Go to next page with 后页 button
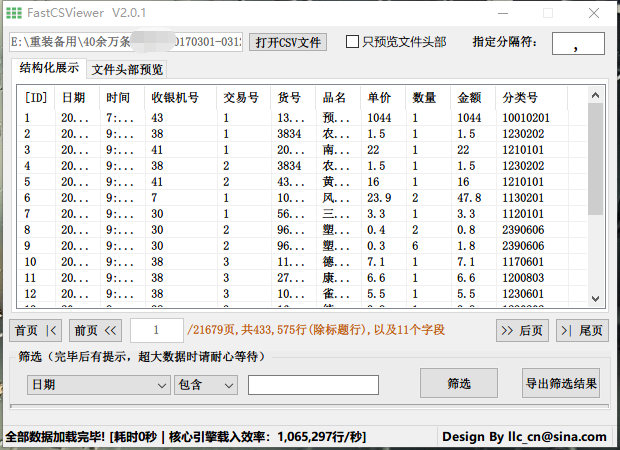Screen dimensions: 620x450 (522, 330)
